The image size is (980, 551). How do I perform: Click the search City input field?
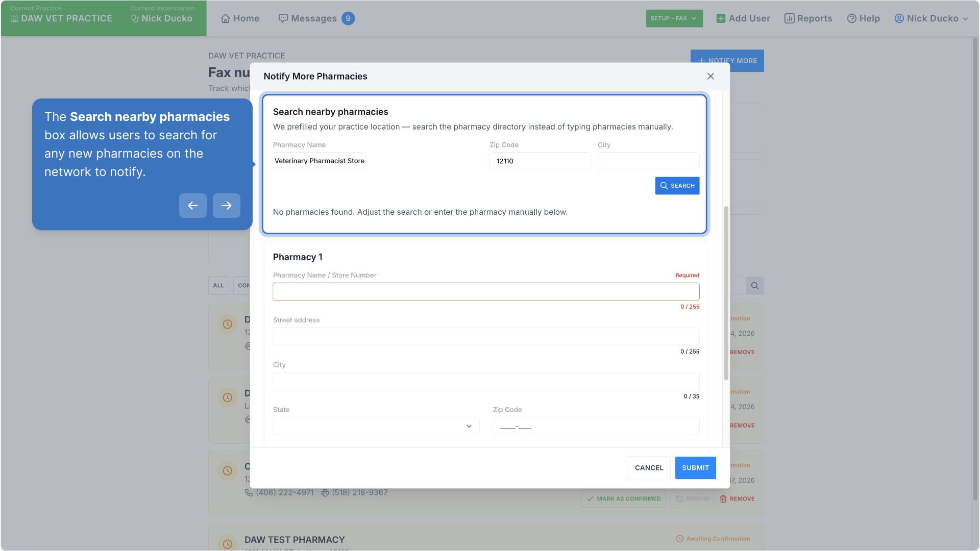[649, 161]
